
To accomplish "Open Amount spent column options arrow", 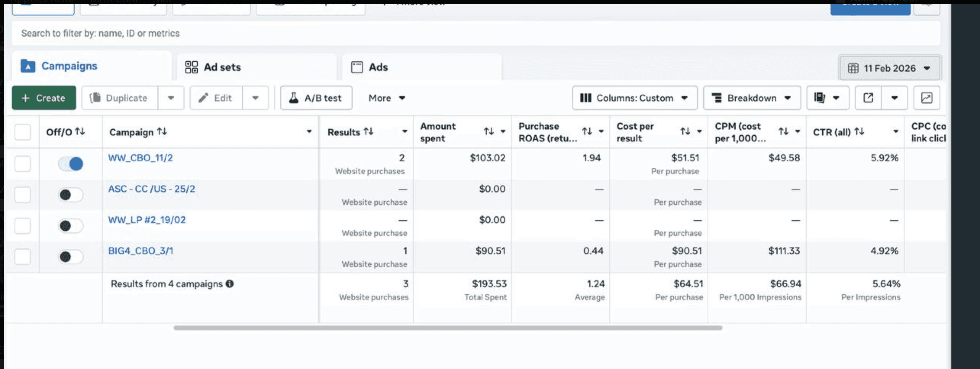I will click(x=503, y=131).
